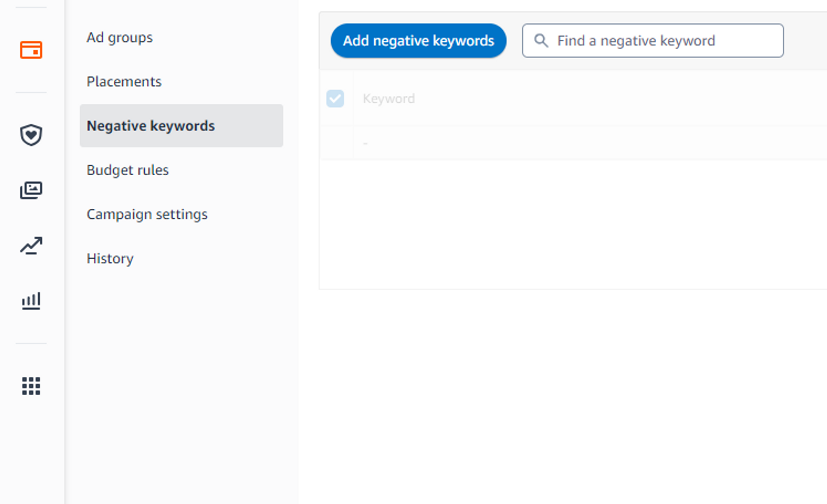827x504 pixels.
Task: Toggle the select-all keywords checkbox
Action: point(335,98)
